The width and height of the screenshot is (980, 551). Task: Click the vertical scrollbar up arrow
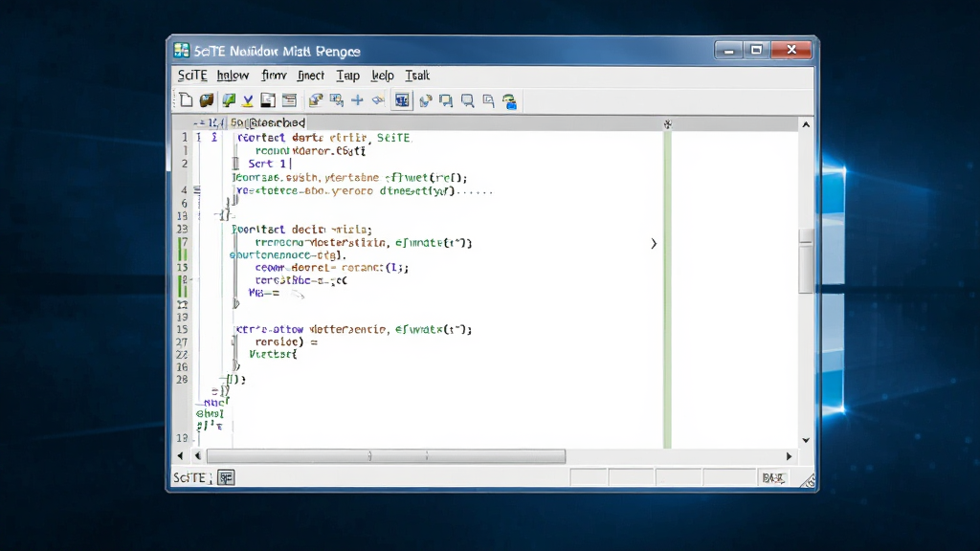coord(806,125)
